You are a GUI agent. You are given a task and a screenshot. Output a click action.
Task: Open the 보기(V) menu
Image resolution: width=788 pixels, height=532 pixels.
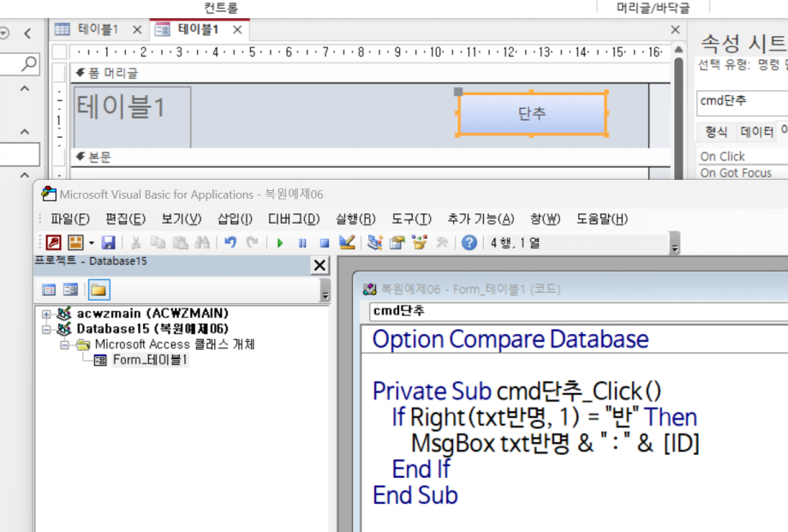point(181,219)
